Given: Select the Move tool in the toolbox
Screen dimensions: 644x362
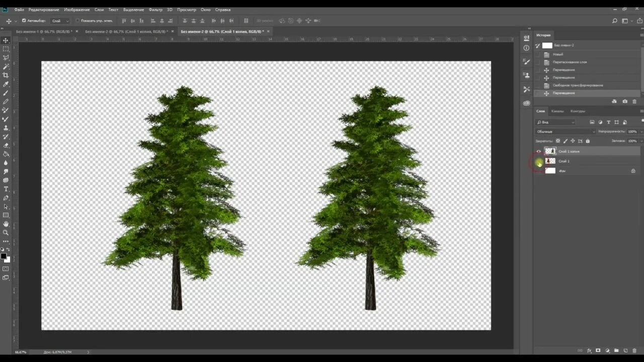Looking at the screenshot, I should [6, 40].
